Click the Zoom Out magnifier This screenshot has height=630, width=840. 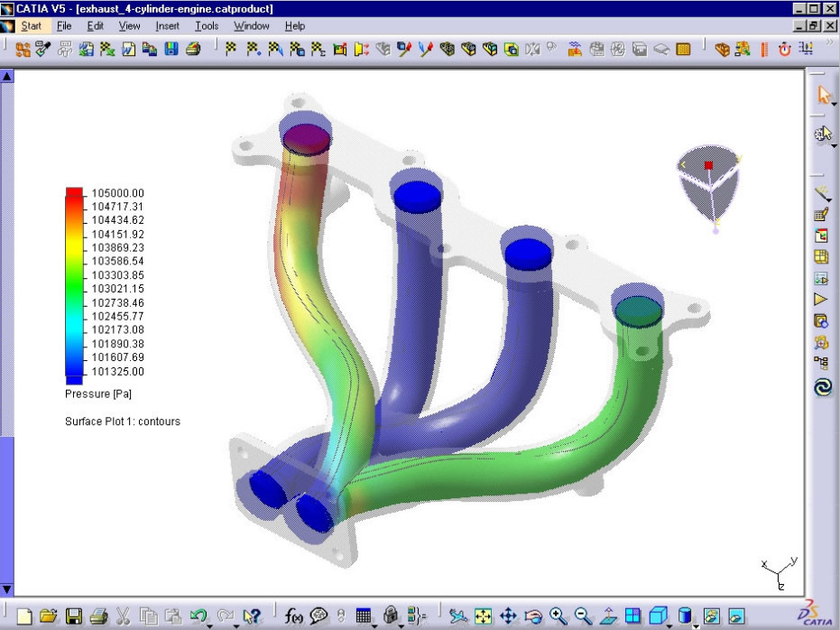point(583,616)
